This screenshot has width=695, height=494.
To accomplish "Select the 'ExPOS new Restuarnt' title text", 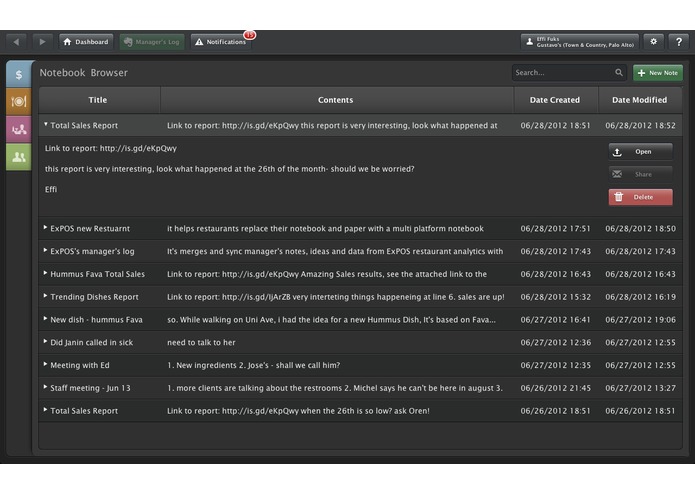I will [x=90, y=229].
